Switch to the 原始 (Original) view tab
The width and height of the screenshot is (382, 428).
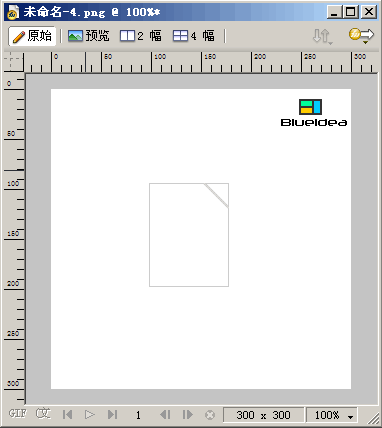(x=32, y=36)
